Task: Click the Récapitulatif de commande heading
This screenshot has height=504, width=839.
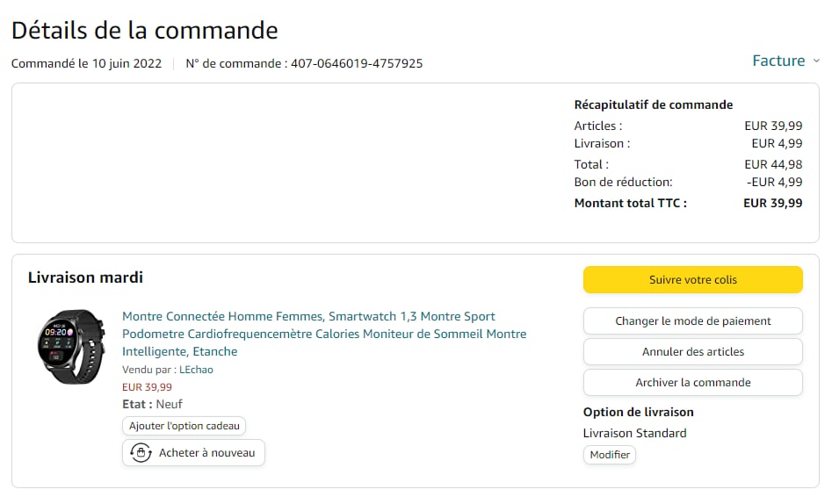Action: 653,104
